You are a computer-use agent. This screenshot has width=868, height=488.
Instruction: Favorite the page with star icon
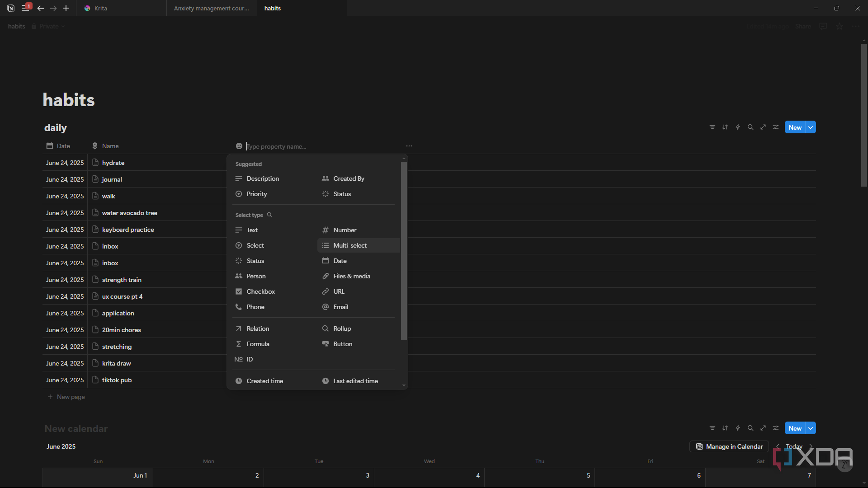pyautogui.click(x=840, y=26)
